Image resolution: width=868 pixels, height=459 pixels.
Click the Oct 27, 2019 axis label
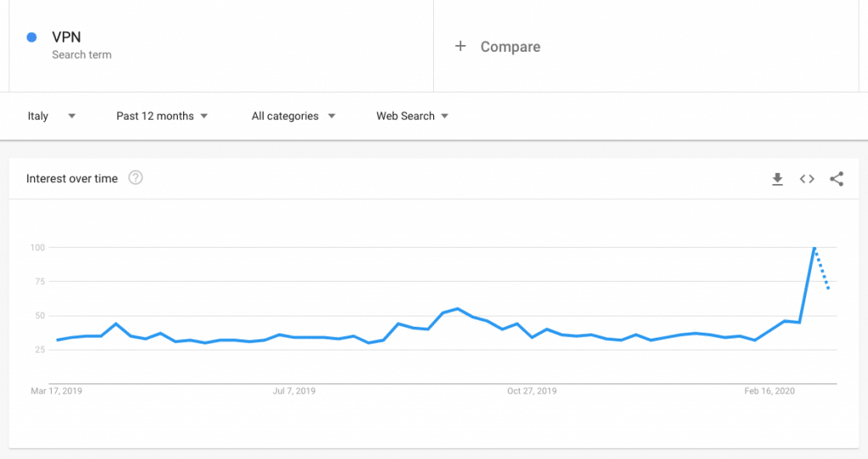532,391
